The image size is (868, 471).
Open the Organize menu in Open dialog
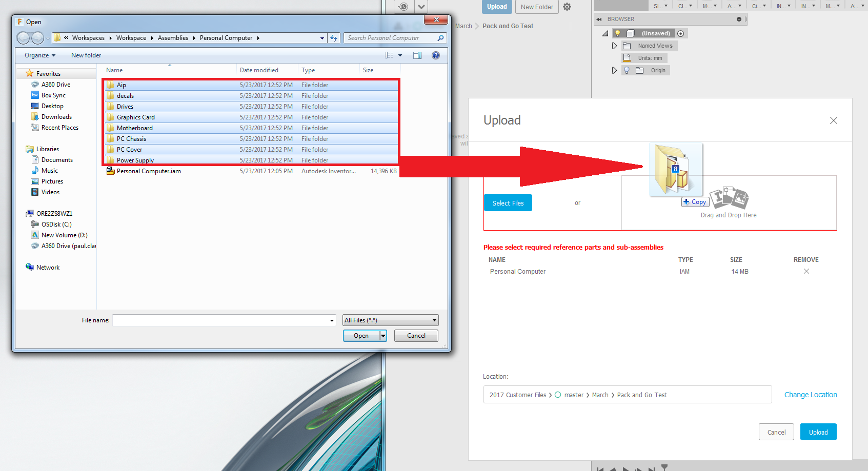40,55
